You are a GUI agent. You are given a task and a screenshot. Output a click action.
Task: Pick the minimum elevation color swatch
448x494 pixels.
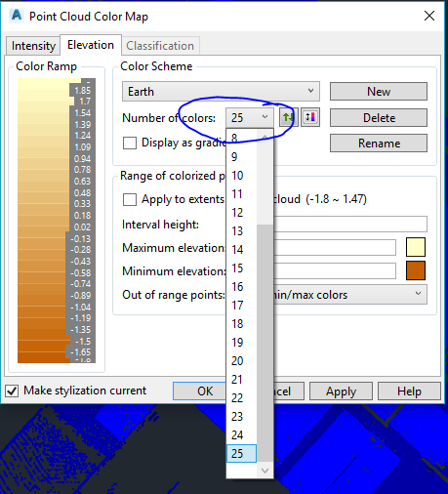[416, 270]
